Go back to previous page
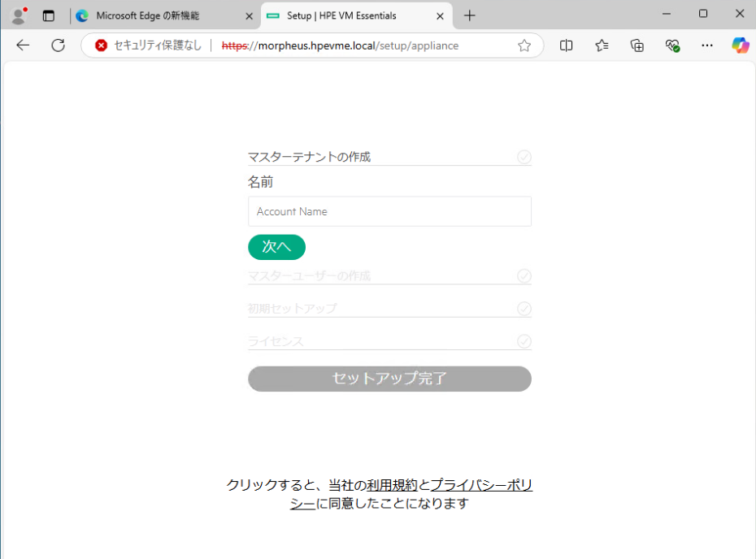756x559 pixels. (x=23, y=45)
